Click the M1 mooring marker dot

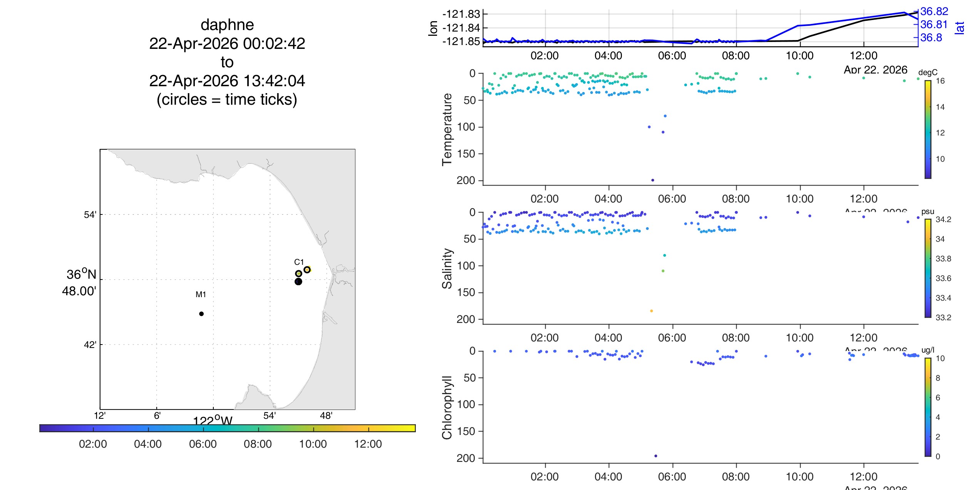click(x=201, y=314)
